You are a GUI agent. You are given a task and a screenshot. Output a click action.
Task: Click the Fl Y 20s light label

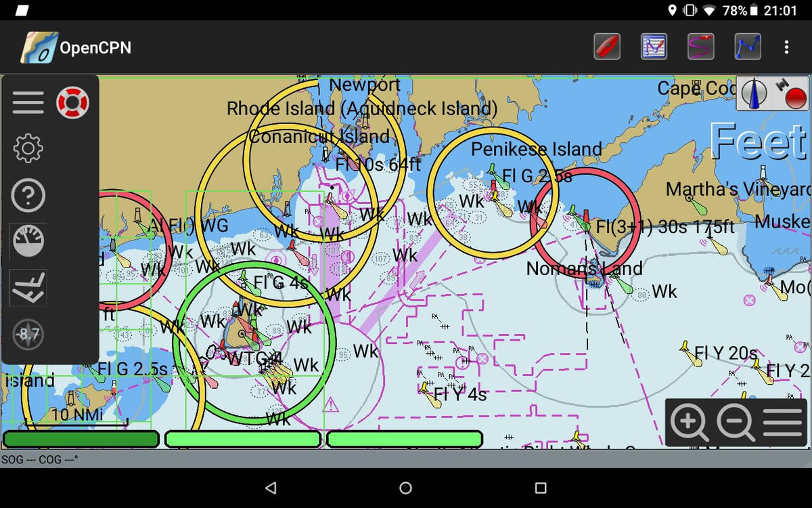pos(726,353)
